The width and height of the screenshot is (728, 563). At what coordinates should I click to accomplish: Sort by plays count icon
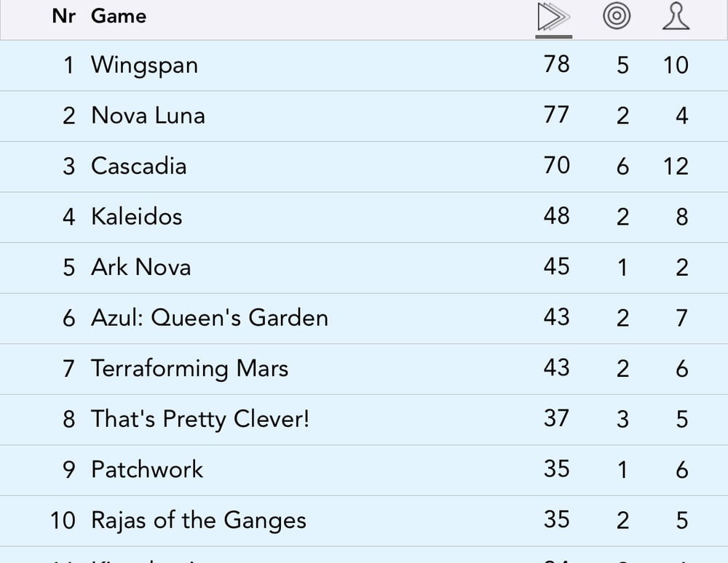click(x=553, y=17)
